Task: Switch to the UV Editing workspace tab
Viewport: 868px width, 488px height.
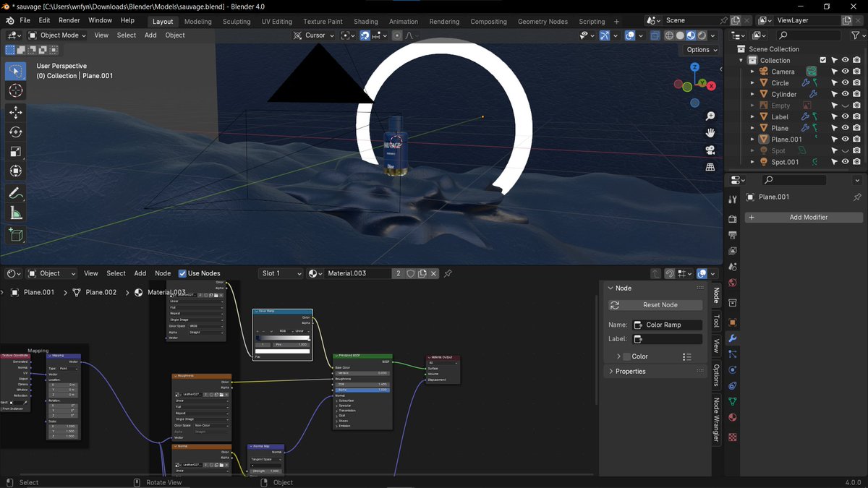Action: click(x=277, y=21)
